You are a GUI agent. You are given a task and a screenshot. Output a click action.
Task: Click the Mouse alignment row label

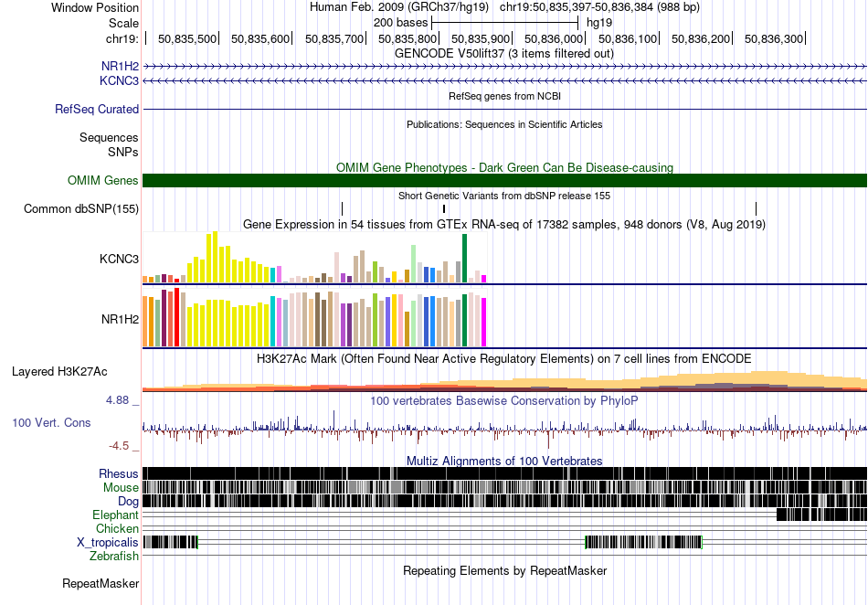point(121,488)
